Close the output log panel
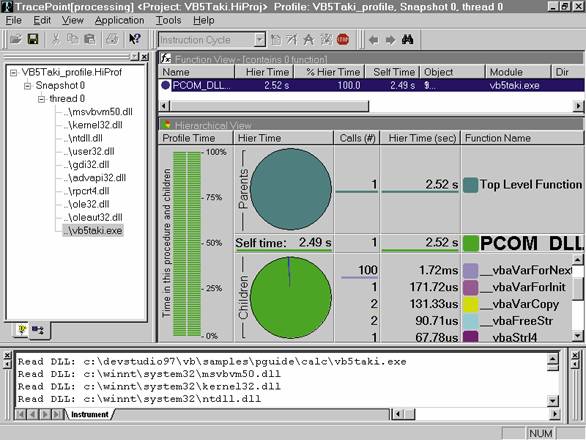The image size is (586, 440). [x=7, y=355]
